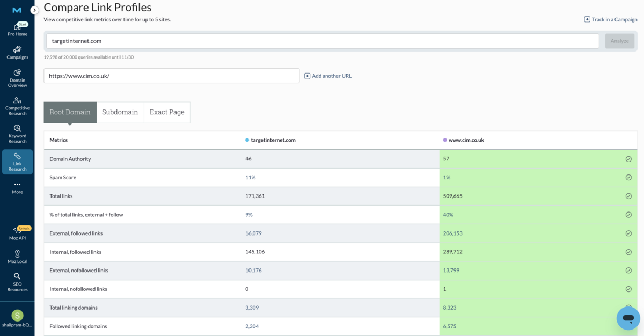Click checkmark in External, followed links row

[x=628, y=233]
